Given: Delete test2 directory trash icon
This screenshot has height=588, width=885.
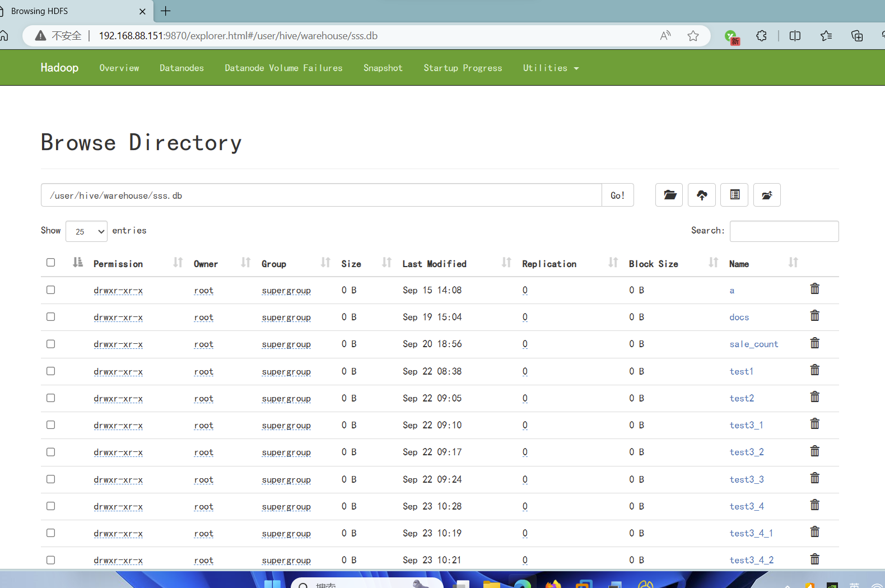Looking at the screenshot, I should 815,397.
